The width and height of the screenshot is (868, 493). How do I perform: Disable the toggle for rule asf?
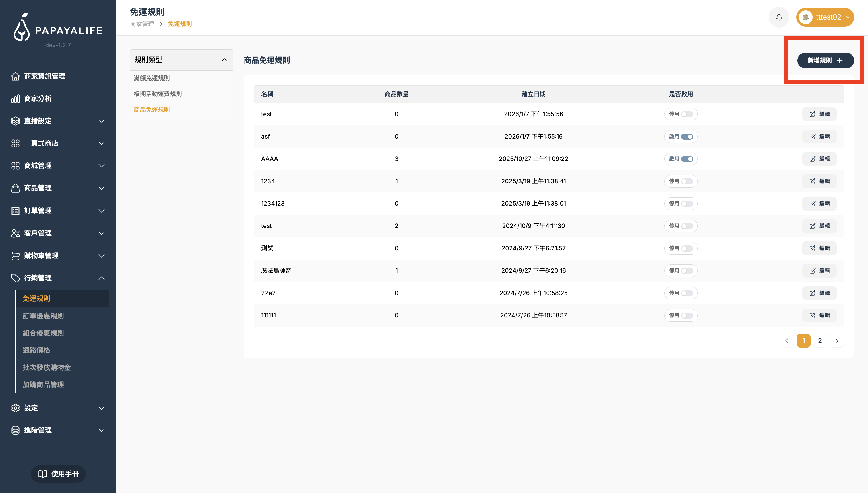687,137
